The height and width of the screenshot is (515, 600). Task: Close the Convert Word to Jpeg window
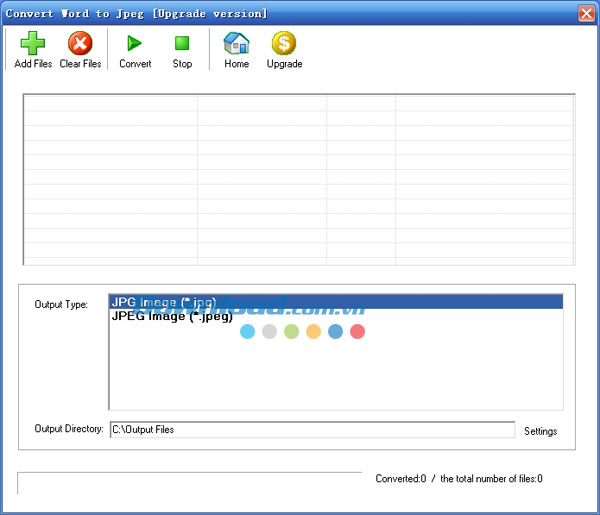[x=586, y=13]
